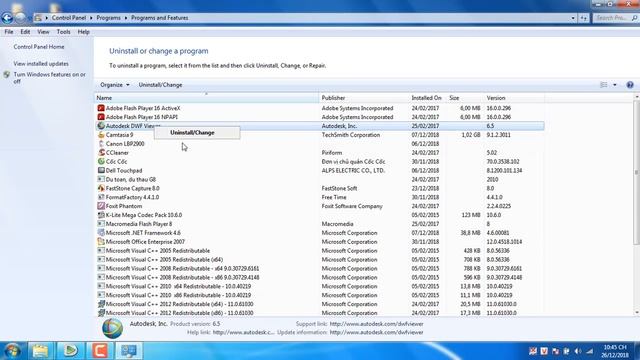Click the K-Lite Mega Codec Pack icon

pos(101,215)
